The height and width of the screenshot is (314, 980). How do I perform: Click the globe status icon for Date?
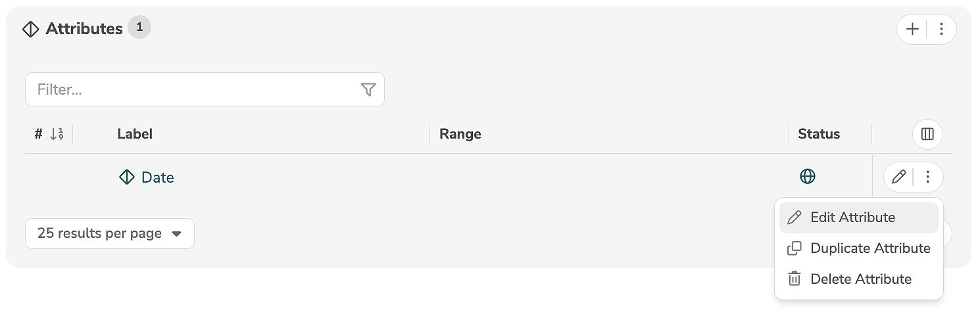[808, 177]
